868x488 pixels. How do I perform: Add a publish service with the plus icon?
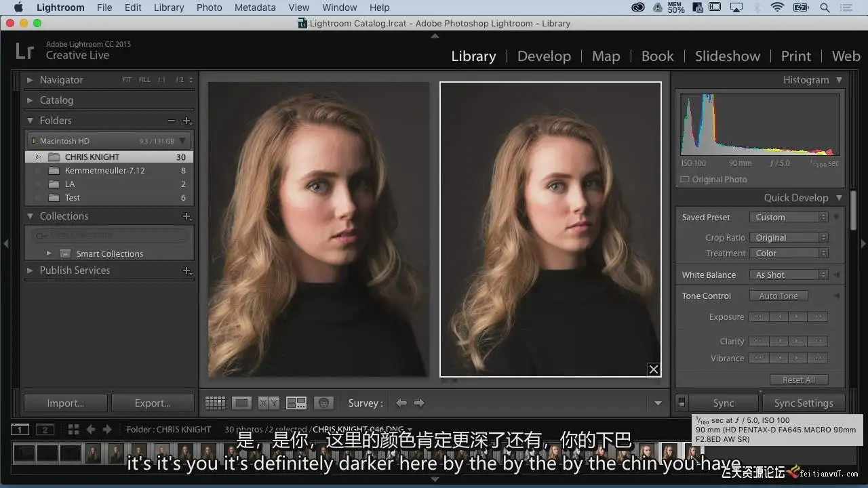click(187, 270)
